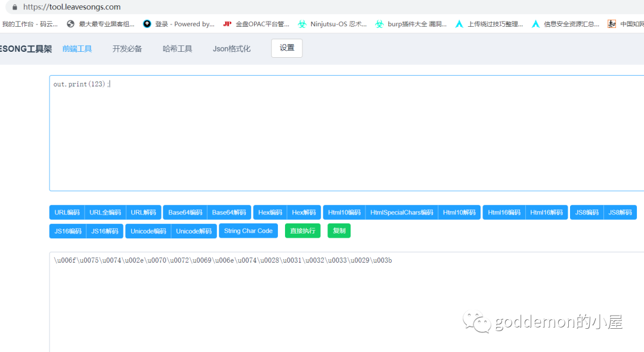Click the URL解码 button
644x352 pixels.
click(x=143, y=213)
